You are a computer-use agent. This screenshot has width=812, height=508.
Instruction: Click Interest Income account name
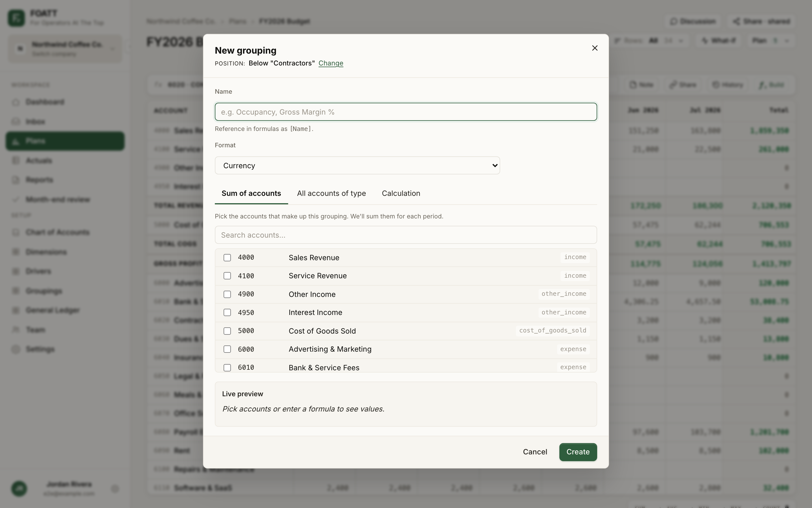coord(315,312)
